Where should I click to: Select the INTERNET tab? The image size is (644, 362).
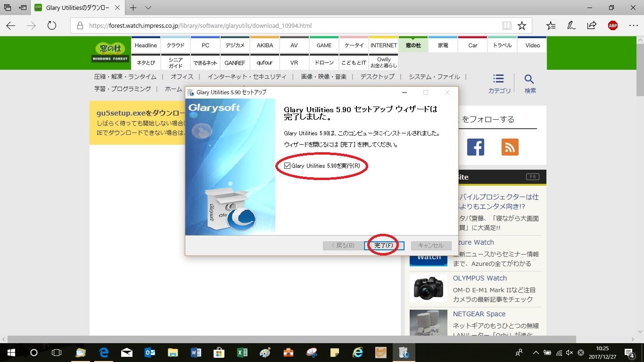[x=383, y=45]
